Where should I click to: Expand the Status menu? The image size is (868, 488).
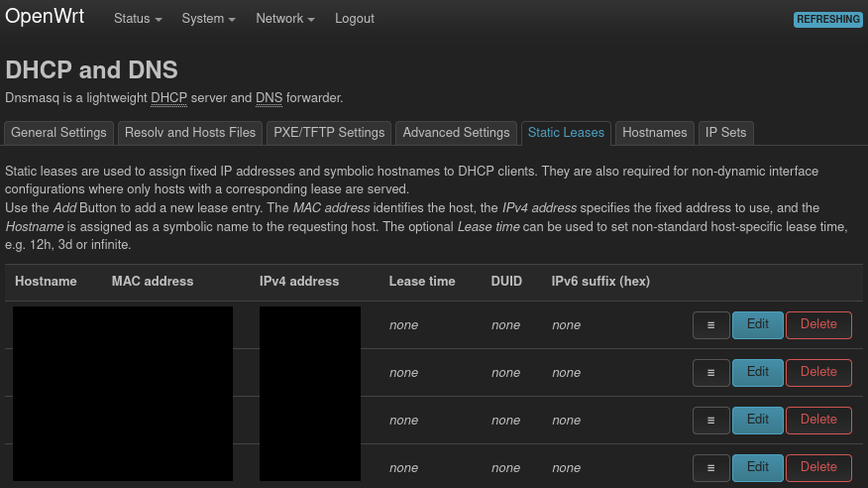click(138, 19)
